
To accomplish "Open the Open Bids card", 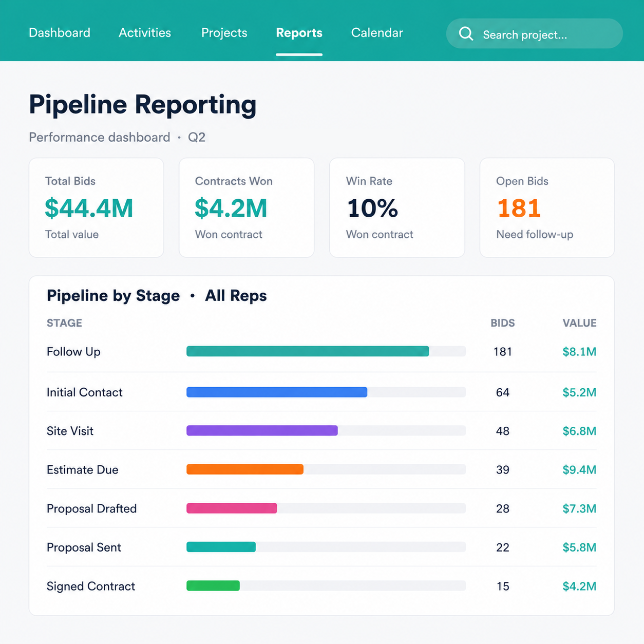I will point(547,207).
